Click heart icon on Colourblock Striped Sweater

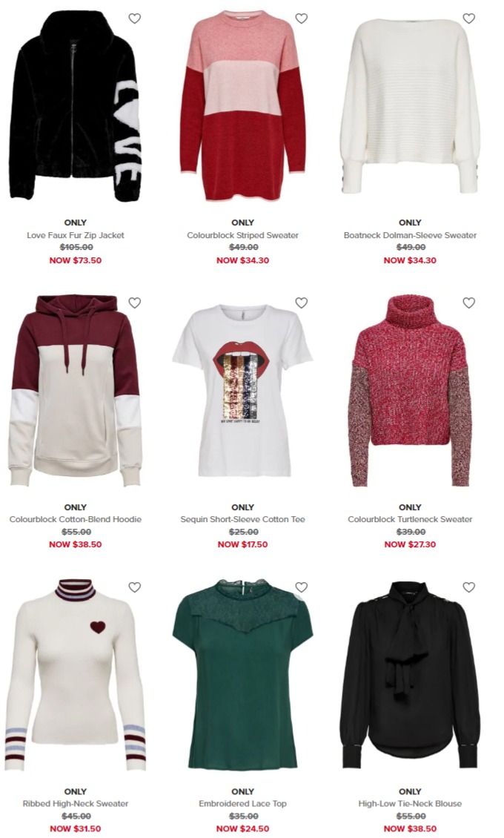click(302, 19)
